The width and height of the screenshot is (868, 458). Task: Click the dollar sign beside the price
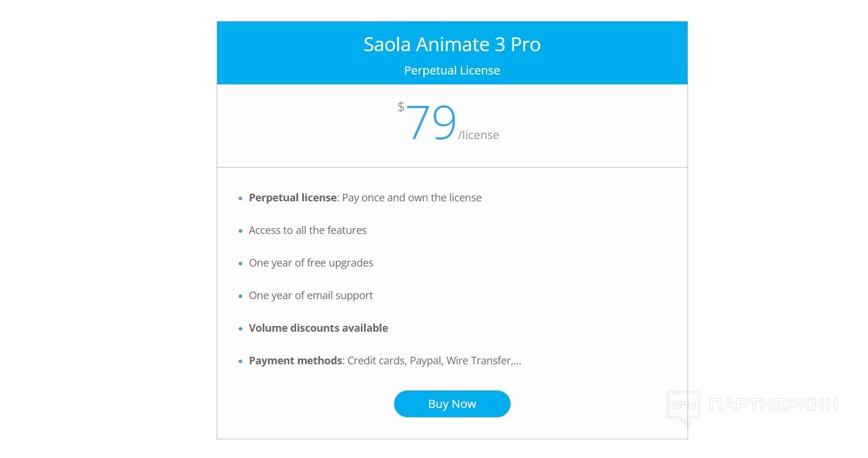coord(401,106)
